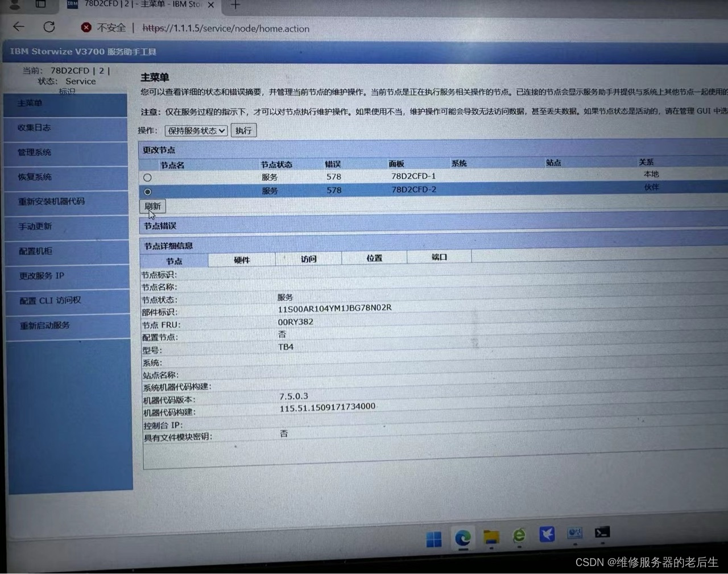
Task: Open the monitor tool taskbar icon
Action: point(575,533)
